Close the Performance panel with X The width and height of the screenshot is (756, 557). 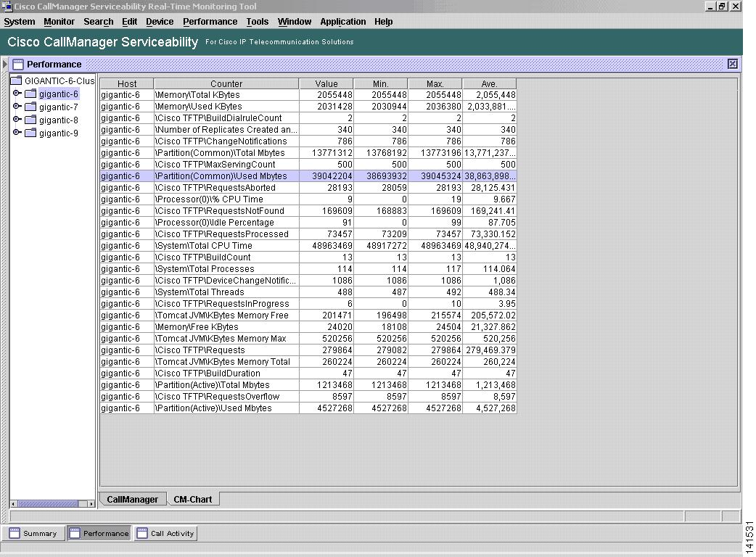(x=732, y=64)
